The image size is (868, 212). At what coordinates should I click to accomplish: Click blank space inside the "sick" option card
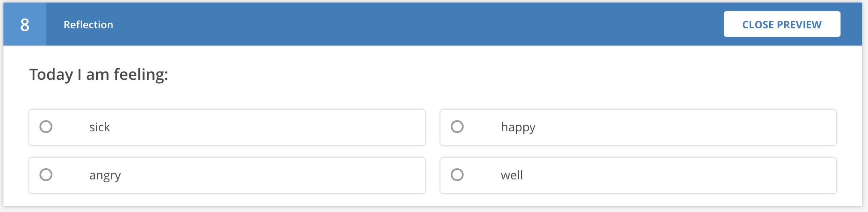point(266,127)
